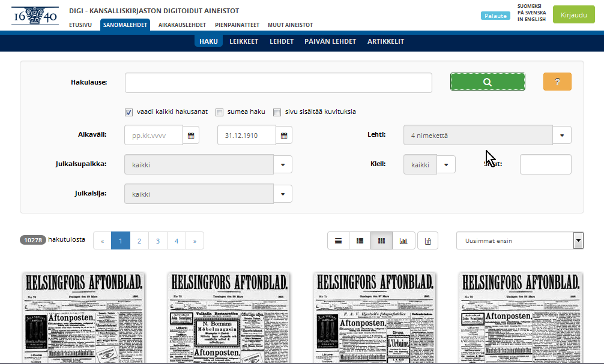
Task: Click the Palaute feedback button
Action: click(x=495, y=16)
